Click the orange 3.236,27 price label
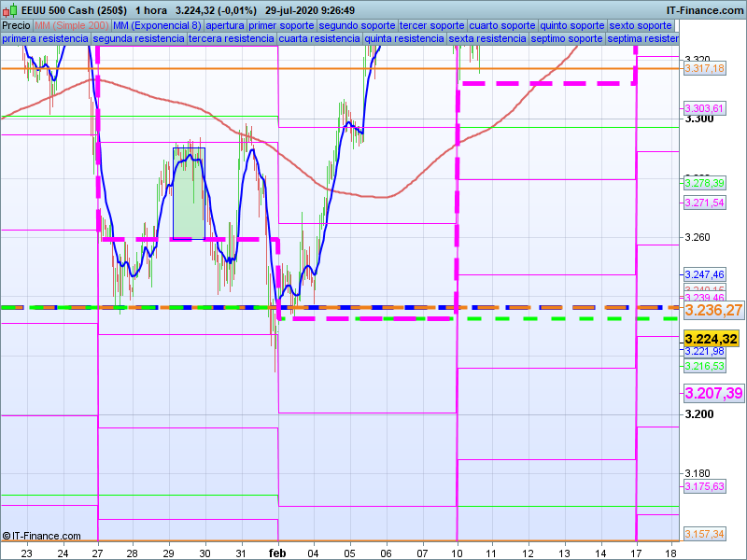This screenshot has height=560, width=747. (713, 310)
